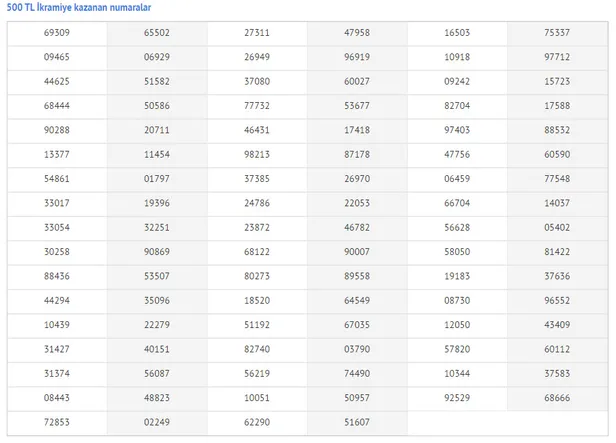The height and width of the screenshot is (443, 616).
Task: Click the number 51607
Action: 357,423
